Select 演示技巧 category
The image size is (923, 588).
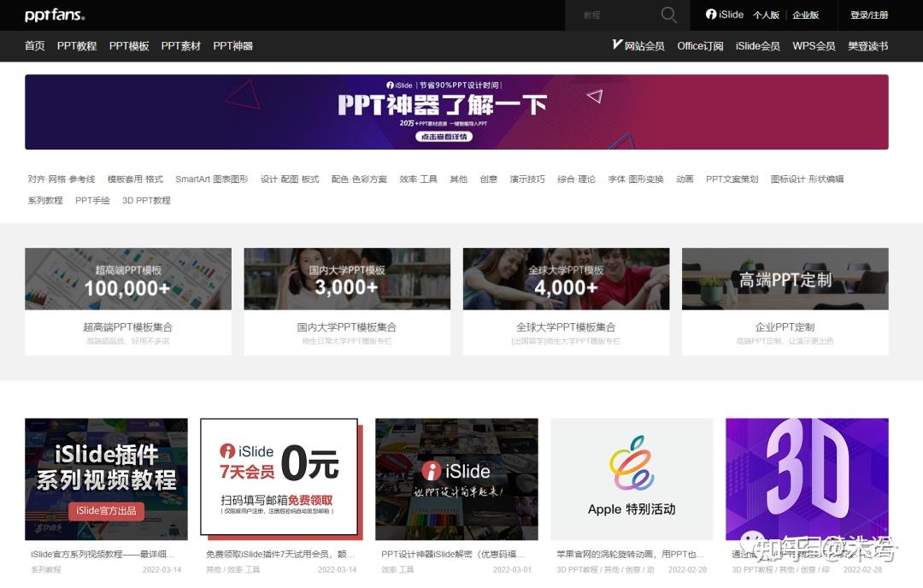click(527, 179)
